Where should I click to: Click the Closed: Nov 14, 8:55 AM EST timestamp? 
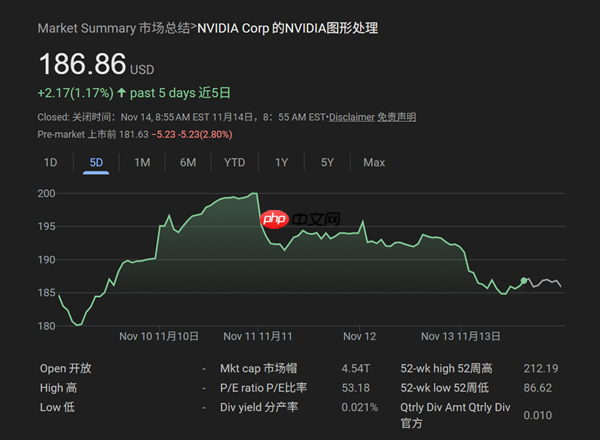tap(181, 117)
